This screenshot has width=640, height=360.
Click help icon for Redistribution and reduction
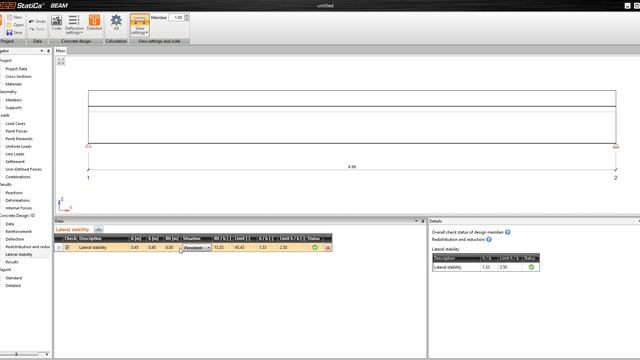[x=489, y=240]
